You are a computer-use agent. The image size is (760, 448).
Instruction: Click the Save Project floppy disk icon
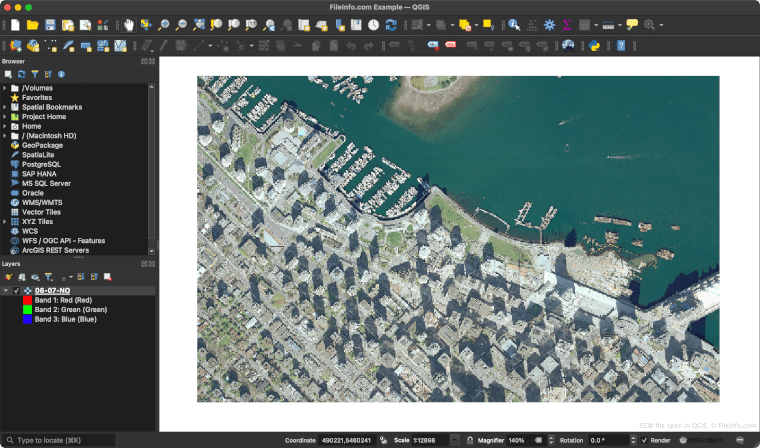(x=50, y=24)
